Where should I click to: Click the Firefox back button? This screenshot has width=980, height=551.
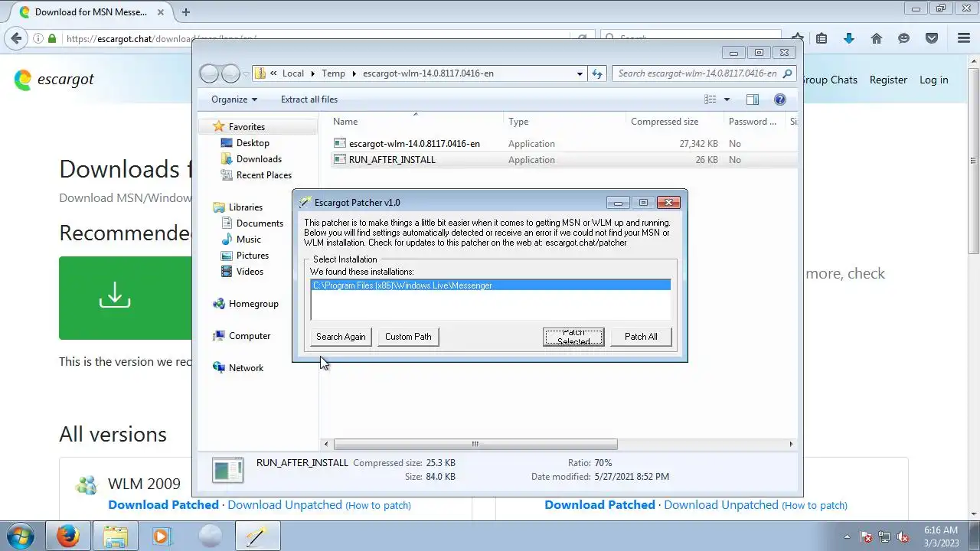coord(16,38)
